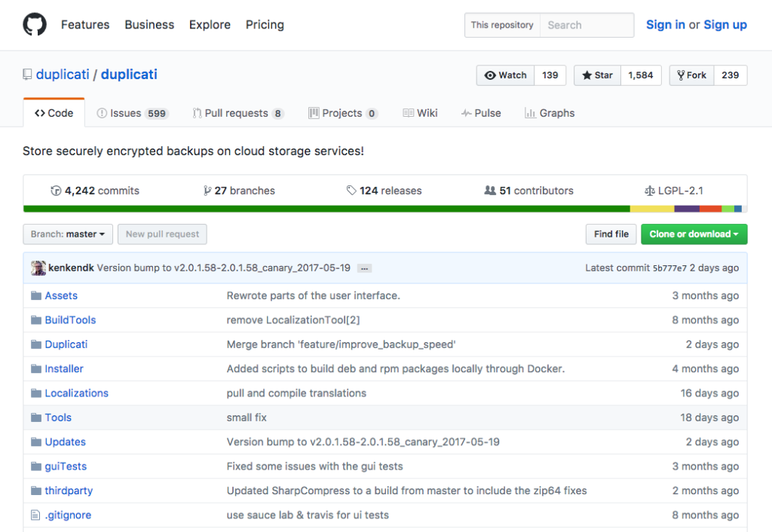Viewport: 772px width, 532px height.
Task: Click the LGPL-2.1 license scale icon
Action: coord(650,191)
